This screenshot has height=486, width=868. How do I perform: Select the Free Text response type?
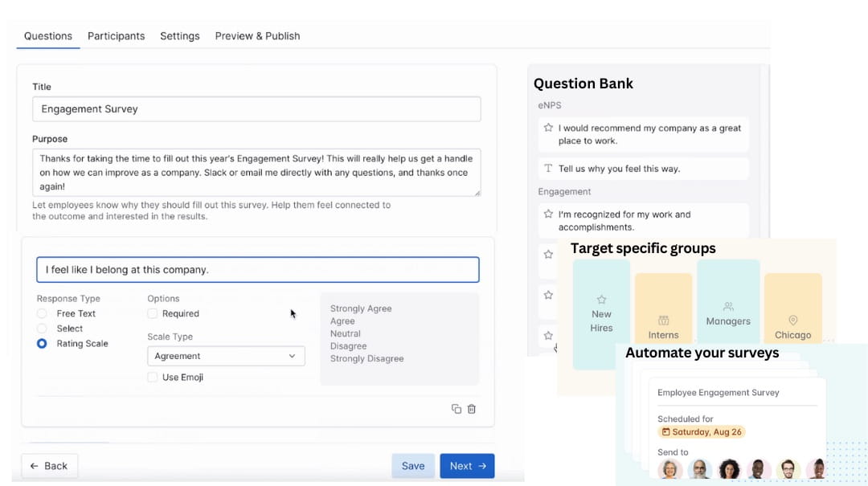(41, 313)
